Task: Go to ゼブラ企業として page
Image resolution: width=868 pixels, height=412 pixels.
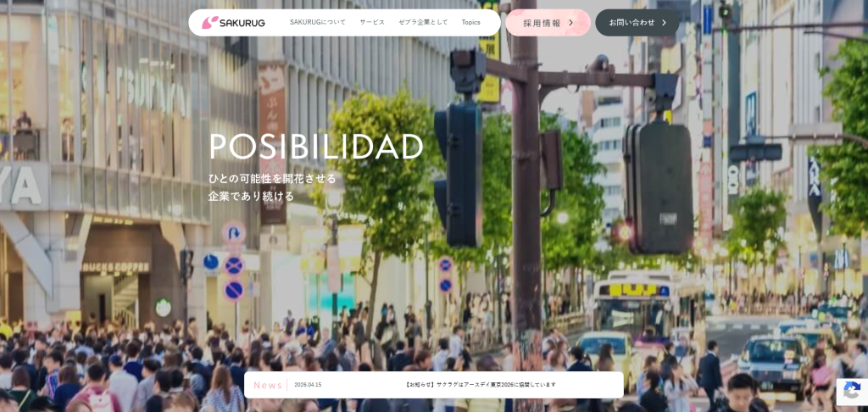Action: click(x=423, y=22)
